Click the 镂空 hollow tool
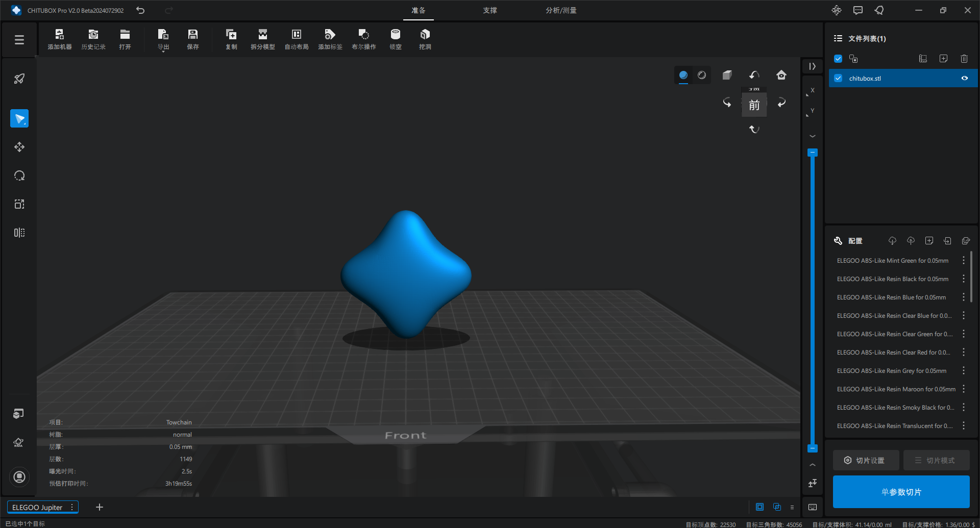The height and width of the screenshot is (528, 980). (x=396, y=39)
